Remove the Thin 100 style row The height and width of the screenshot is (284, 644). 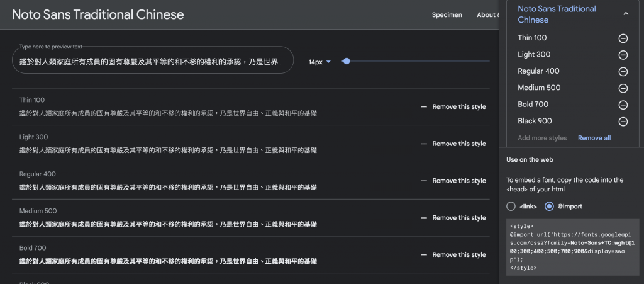pyautogui.click(x=453, y=107)
